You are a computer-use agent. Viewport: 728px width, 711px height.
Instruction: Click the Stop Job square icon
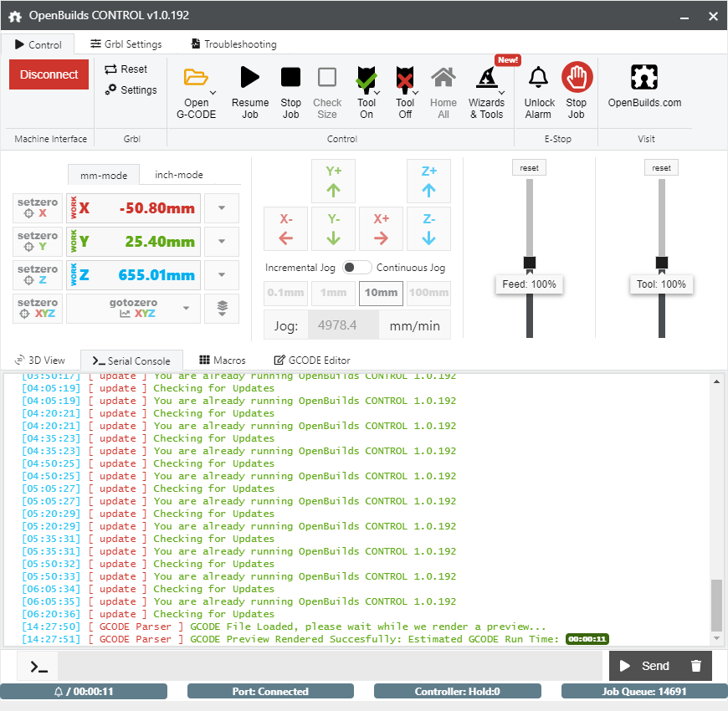(290, 78)
